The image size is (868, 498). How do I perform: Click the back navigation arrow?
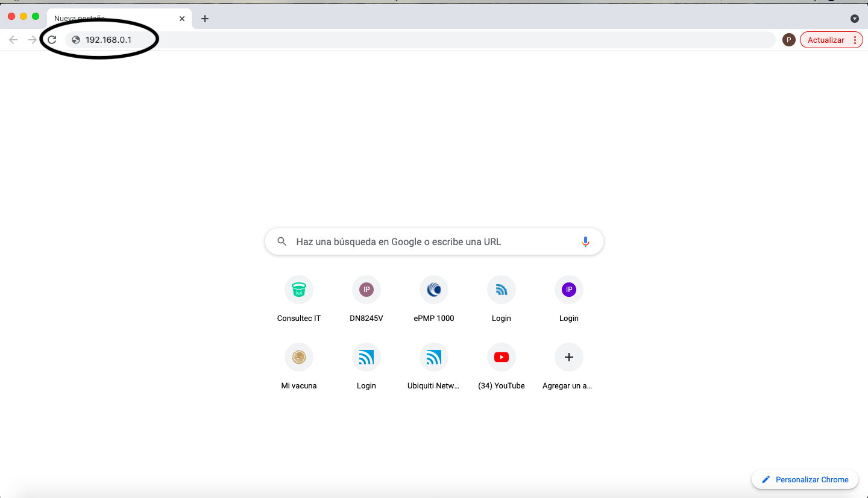[13, 40]
